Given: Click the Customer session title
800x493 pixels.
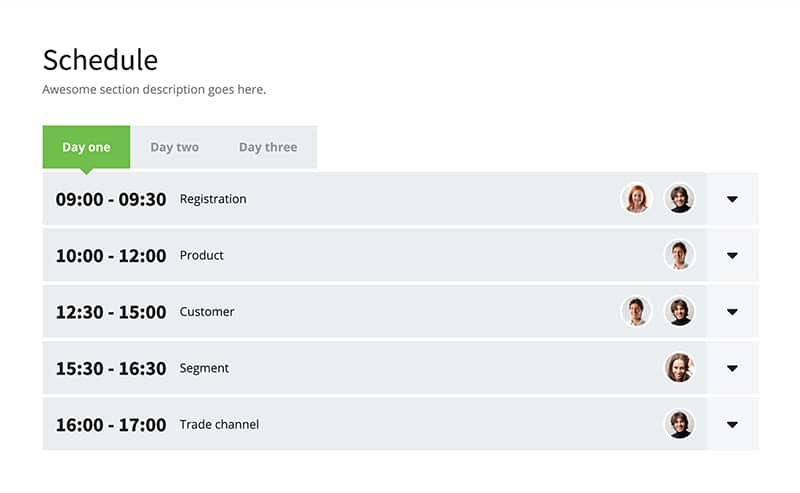Looking at the screenshot, I should coord(207,312).
